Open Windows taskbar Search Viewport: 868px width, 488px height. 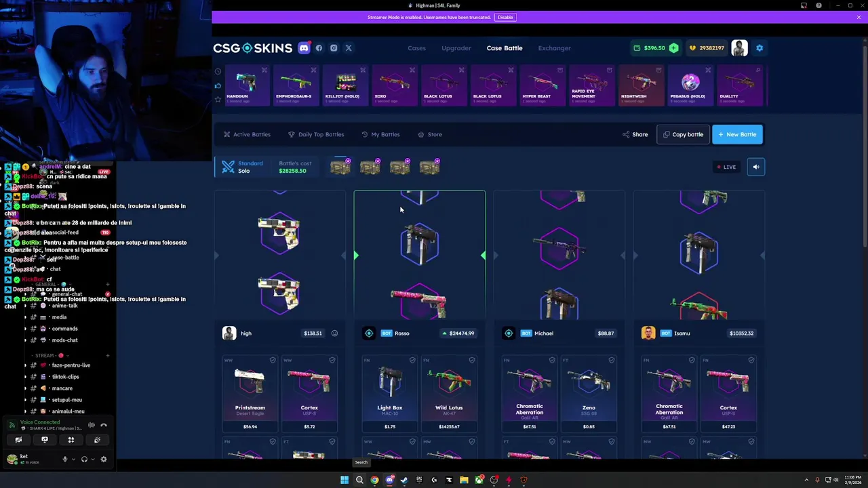click(x=359, y=480)
